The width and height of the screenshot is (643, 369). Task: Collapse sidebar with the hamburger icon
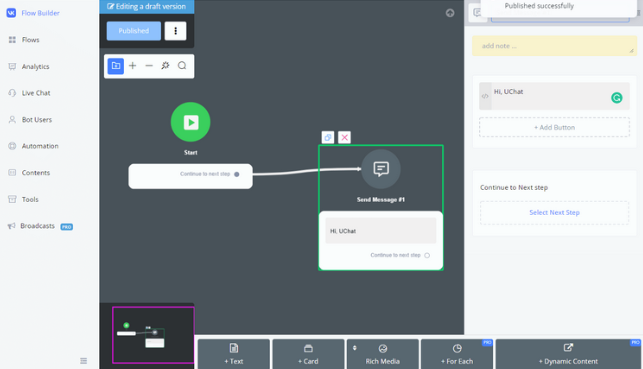pos(84,361)
